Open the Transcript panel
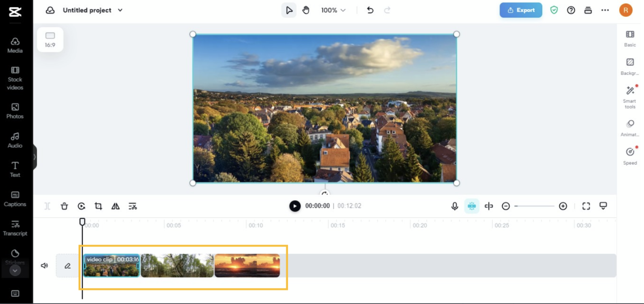 (15, 228)
